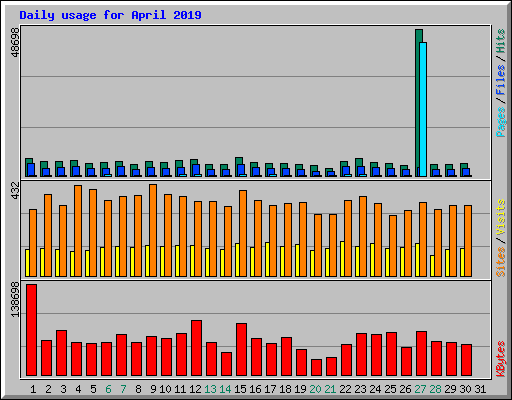Click the "Daily usage for April 2019" title
This screenshot has width=512, height=400.
pyautogui.click(x=110, y=15)
